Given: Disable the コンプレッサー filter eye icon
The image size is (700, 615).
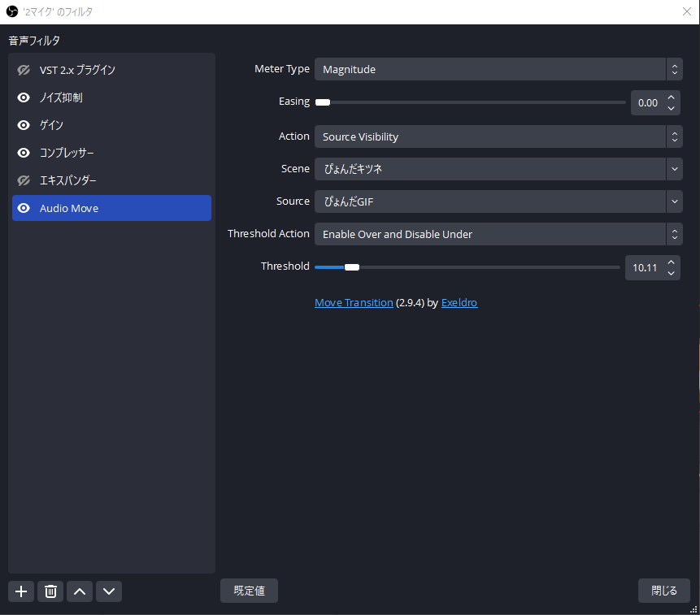Looking at the screenshot, I should point(24,153).
